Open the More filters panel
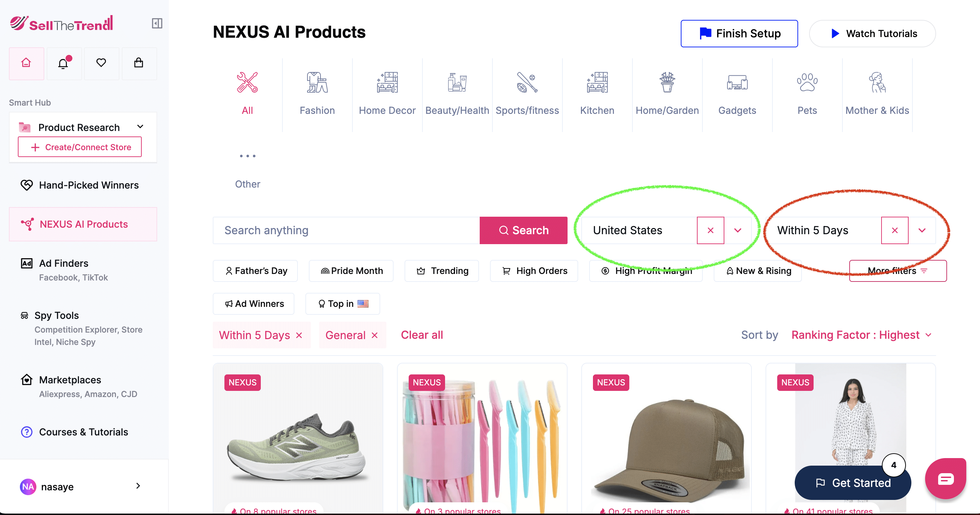Image resolution: width=980 pixels, height=515 pixels. (x=898, y=271)
